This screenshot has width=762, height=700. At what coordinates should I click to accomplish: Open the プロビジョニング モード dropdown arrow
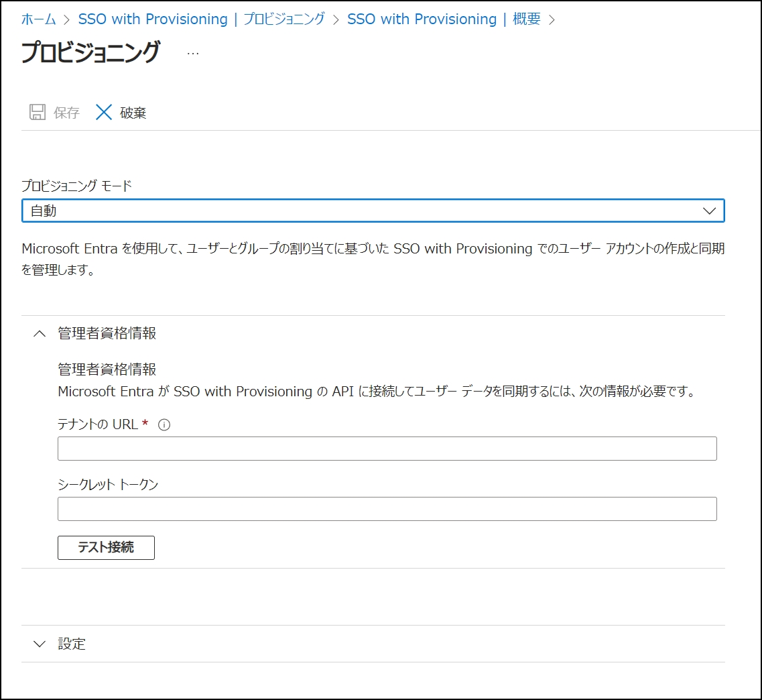pyautogui.click(x=709, y=211)
